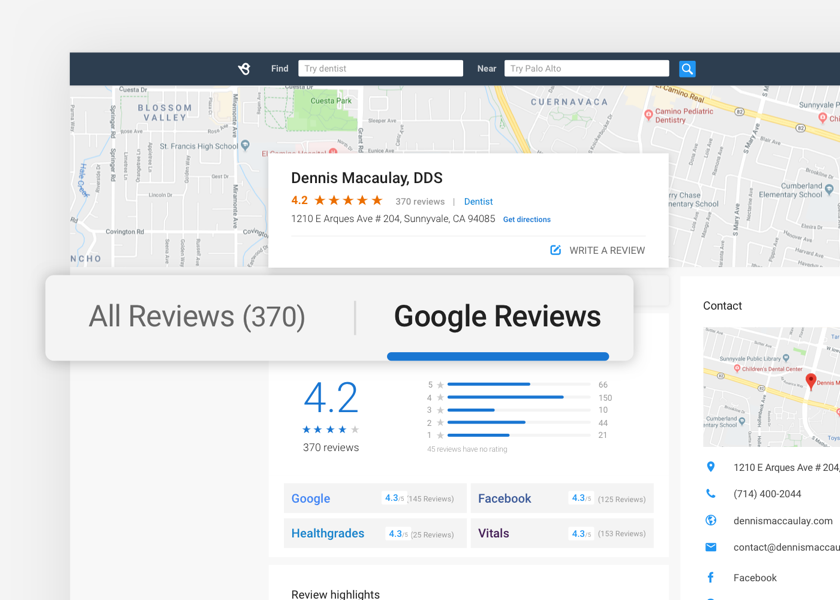Click the red marker on the Contact map

[811, 382]
